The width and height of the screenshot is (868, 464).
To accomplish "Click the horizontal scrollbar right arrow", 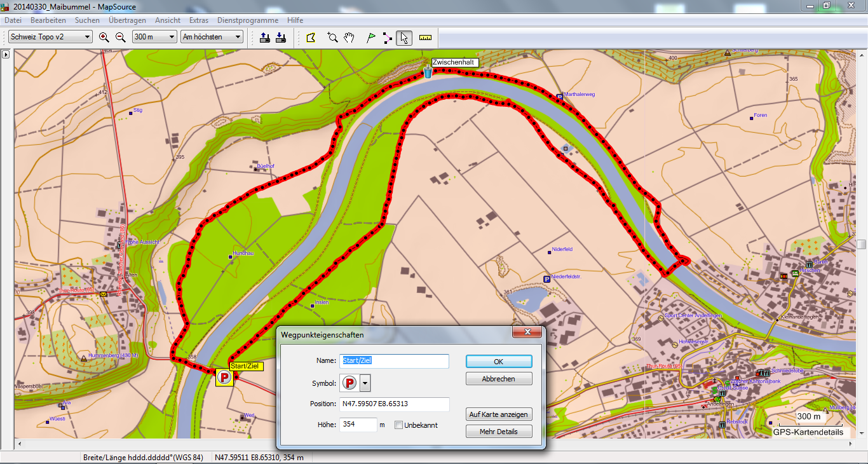I will click(x=850, y=444).
